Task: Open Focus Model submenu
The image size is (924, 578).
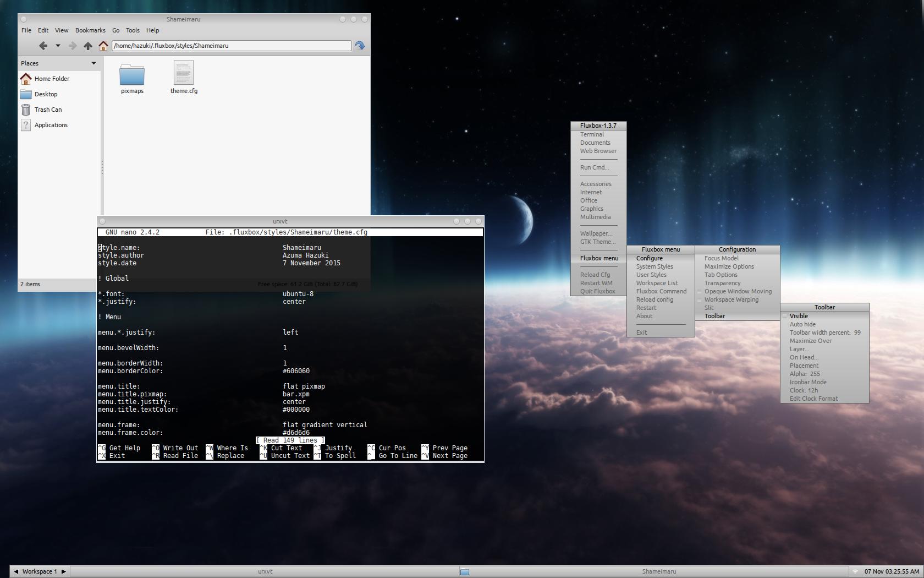Action: (737, 258)
